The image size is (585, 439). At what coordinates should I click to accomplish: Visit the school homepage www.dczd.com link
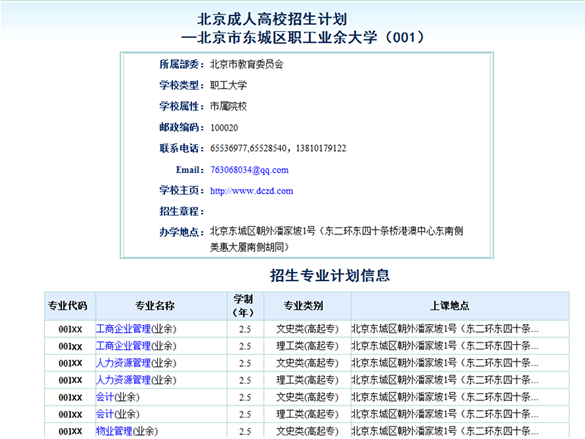(251, 191)
